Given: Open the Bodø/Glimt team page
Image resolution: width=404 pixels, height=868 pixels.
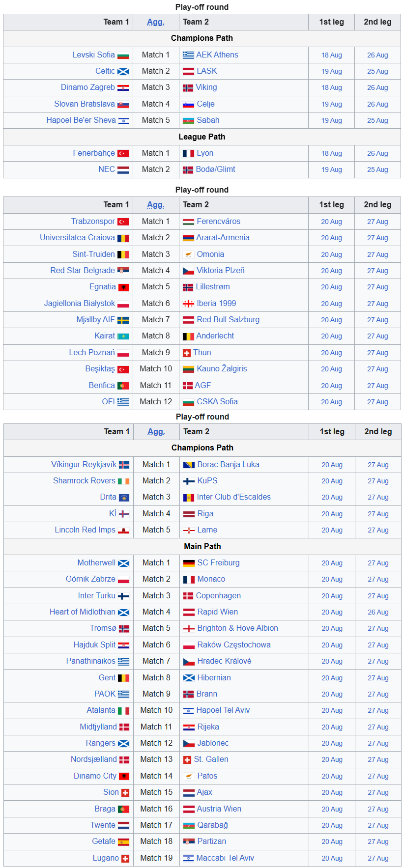Looking at the screenshot, I should (215, 169).
